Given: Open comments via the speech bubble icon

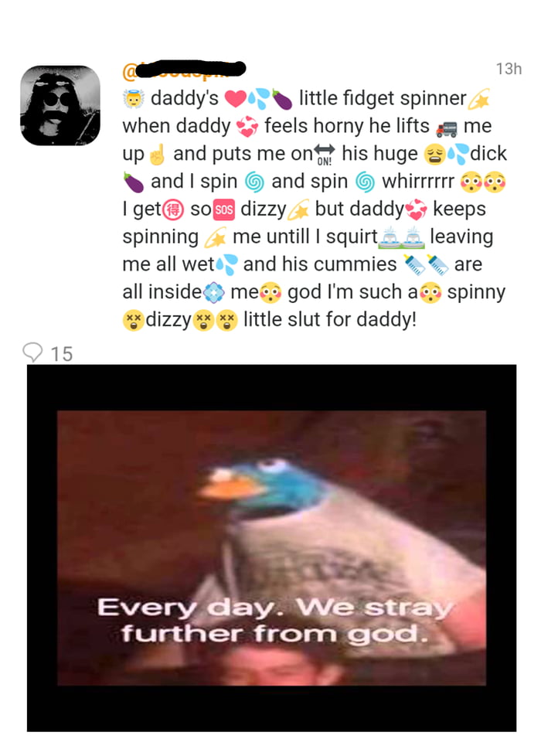Looking at the screenshot, I should coord(32,352).
